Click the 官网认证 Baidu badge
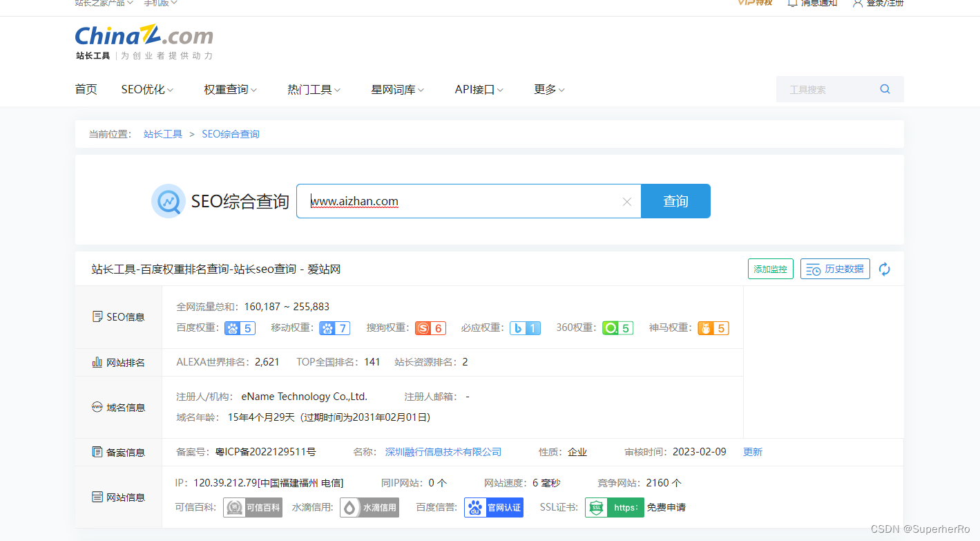Screen dimensions: 980x541 (494, 507)
